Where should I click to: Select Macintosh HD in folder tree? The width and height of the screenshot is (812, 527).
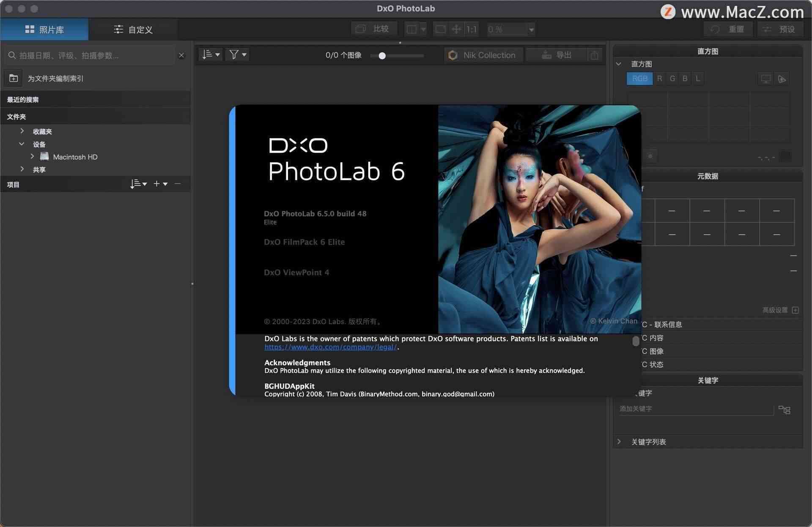(75, 157)
